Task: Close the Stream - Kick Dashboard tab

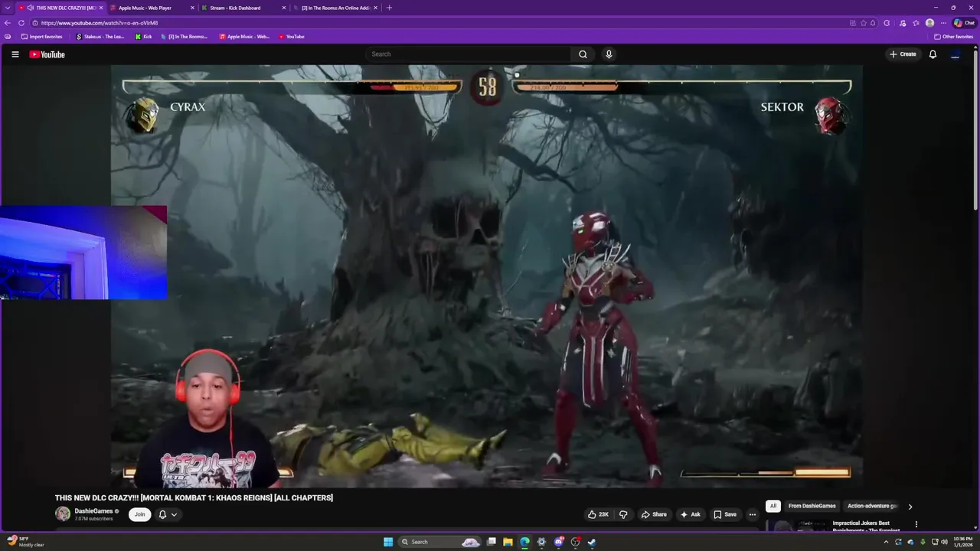Action: pyautogui.click(x=284, y=8)
